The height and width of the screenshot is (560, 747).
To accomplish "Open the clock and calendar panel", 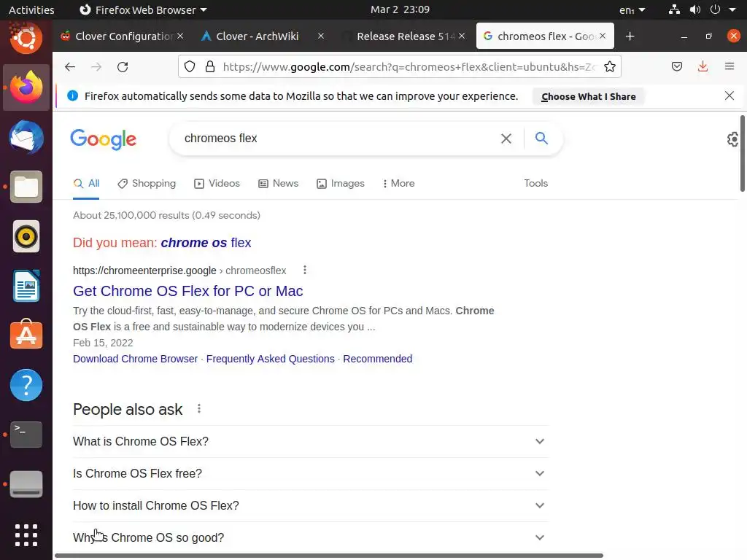I will tap(400, 9).
